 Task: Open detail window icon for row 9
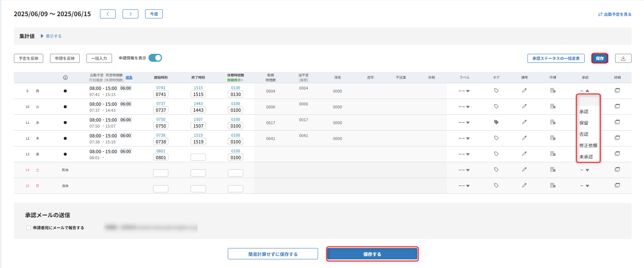coord(617,90)
